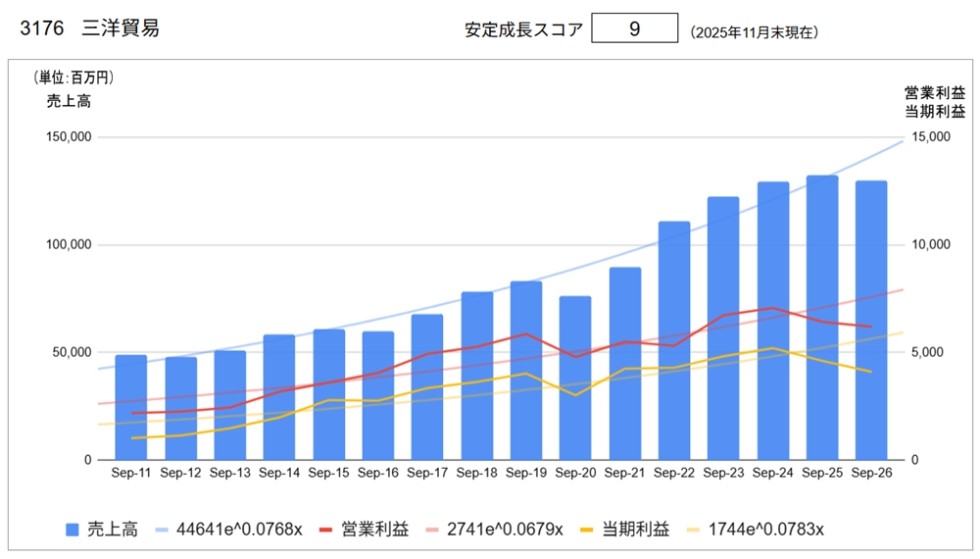Viewport: 980px width, 559px height.
Task: Select the Sep-25 sales bar
Action: 821,318
